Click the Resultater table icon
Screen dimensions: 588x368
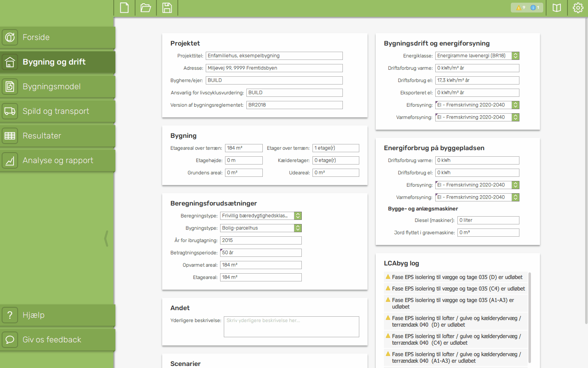click(10, 136)
